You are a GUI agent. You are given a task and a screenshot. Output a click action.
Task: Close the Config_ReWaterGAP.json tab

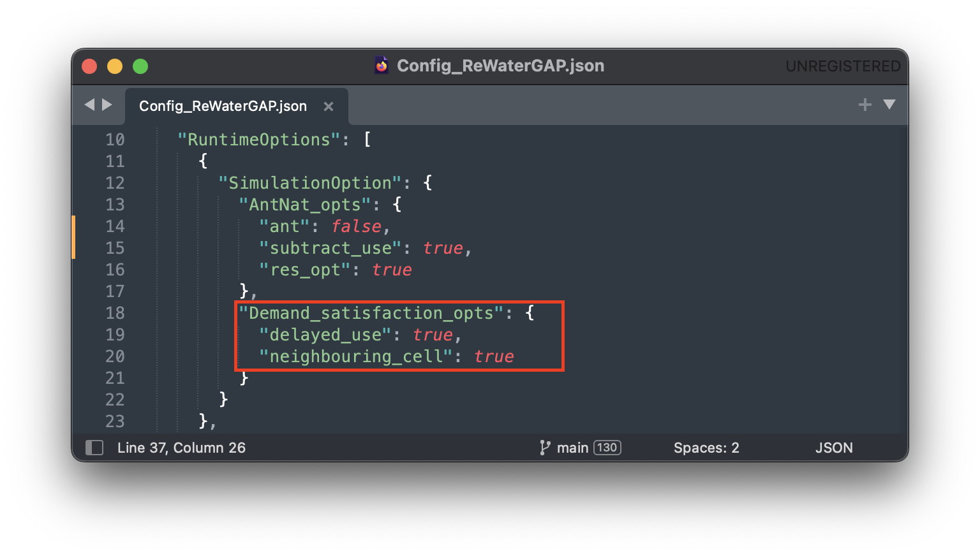pos(329,106)
